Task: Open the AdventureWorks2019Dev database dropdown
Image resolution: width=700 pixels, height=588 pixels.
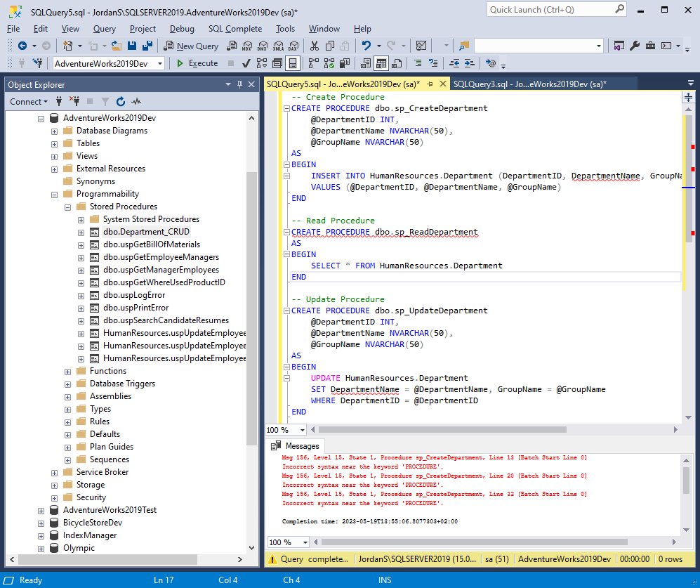Action: [x=160, y=63]
